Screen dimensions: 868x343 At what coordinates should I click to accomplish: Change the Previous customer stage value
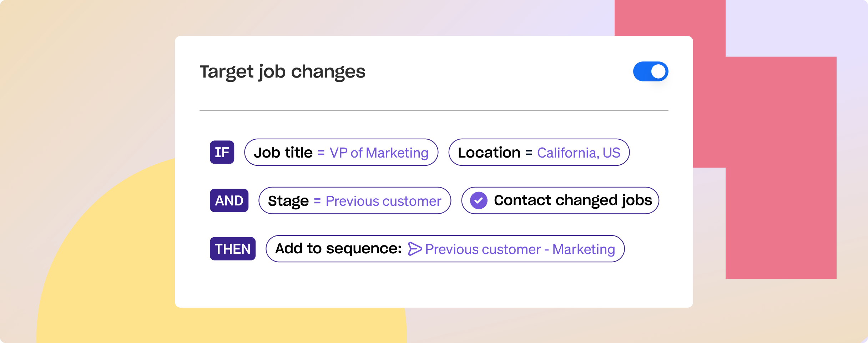(x=383, y=201)
